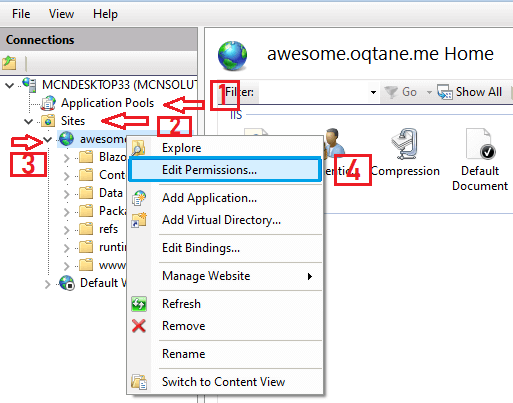Click the Pack folder icon
The width and height of the screenshot is (513, 403).
point(86,210)
